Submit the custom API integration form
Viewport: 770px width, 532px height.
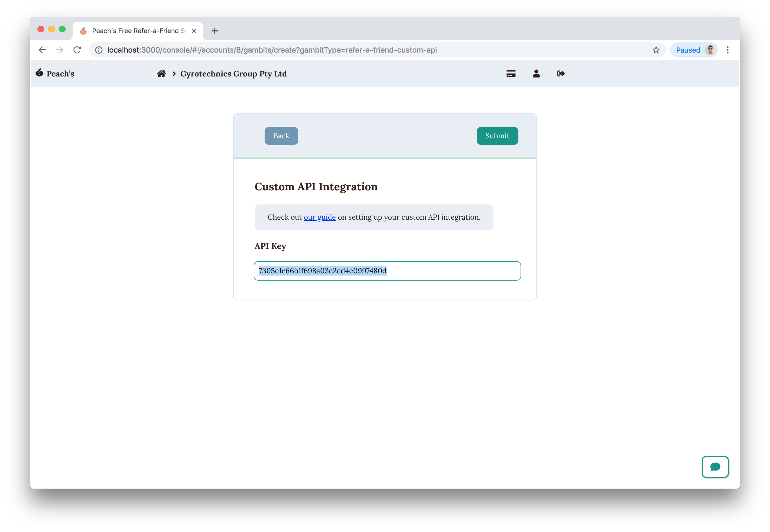coord(497,136)
